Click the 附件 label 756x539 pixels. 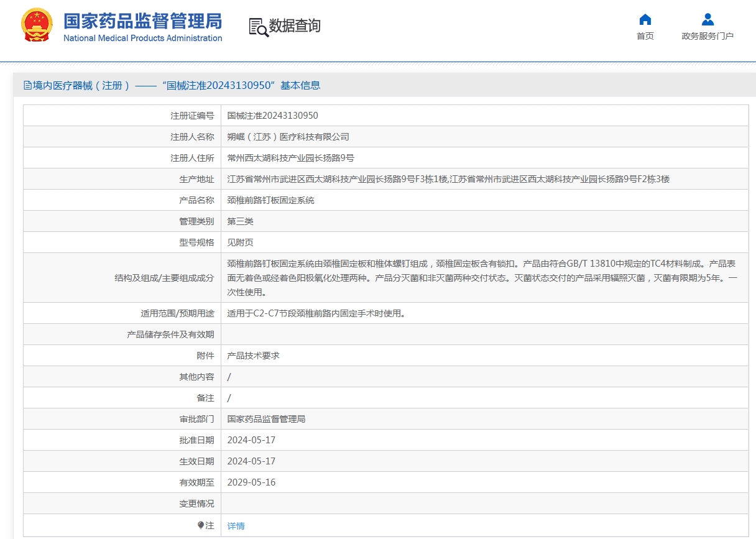(205, 356)
